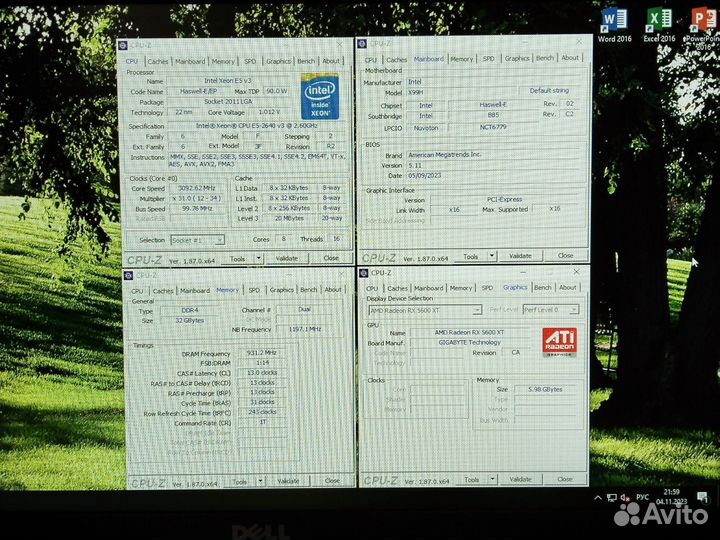Switch to Caches tab in CPU window
The width and height of the screenshot is (720, 540).
point(158,61)
